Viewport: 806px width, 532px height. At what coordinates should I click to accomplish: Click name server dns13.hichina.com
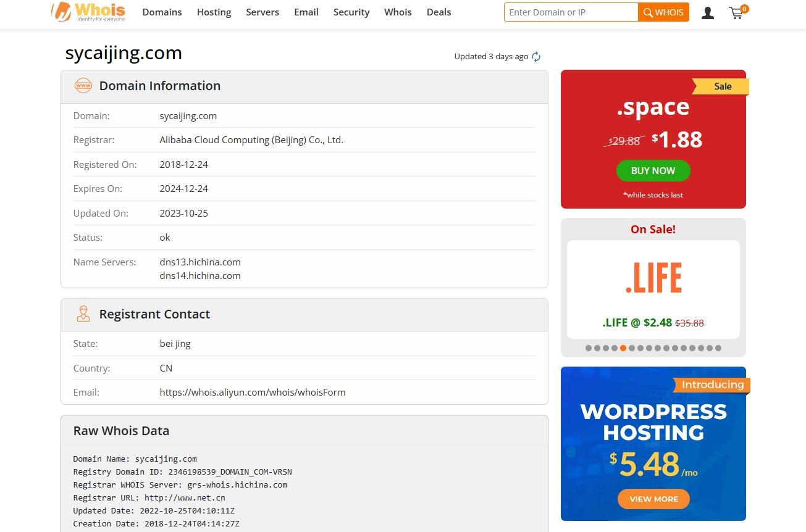click(200, 262)
